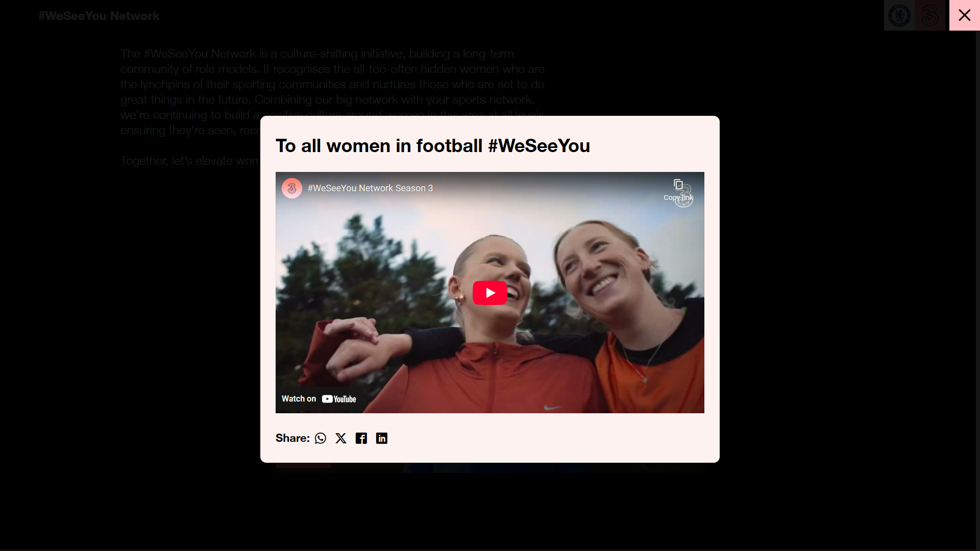Click modal heading 'To all women in football'

pos(433,146)
